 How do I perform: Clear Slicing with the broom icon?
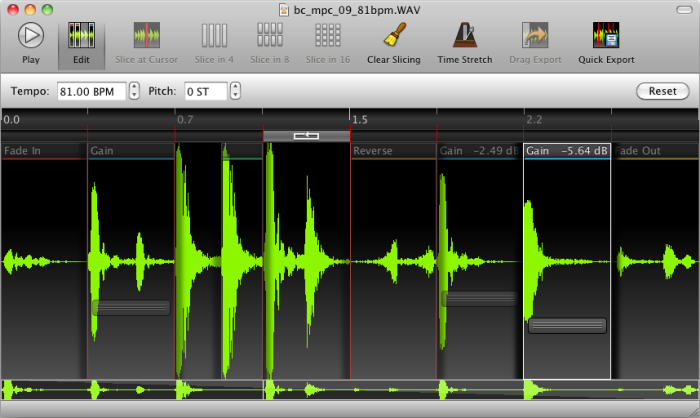tap(394, 36)
